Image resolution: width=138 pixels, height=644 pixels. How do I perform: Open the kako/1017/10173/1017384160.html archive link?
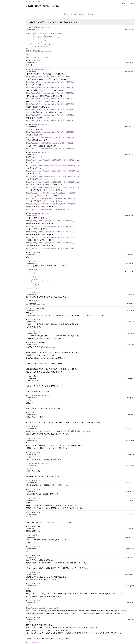coord(53,171)
